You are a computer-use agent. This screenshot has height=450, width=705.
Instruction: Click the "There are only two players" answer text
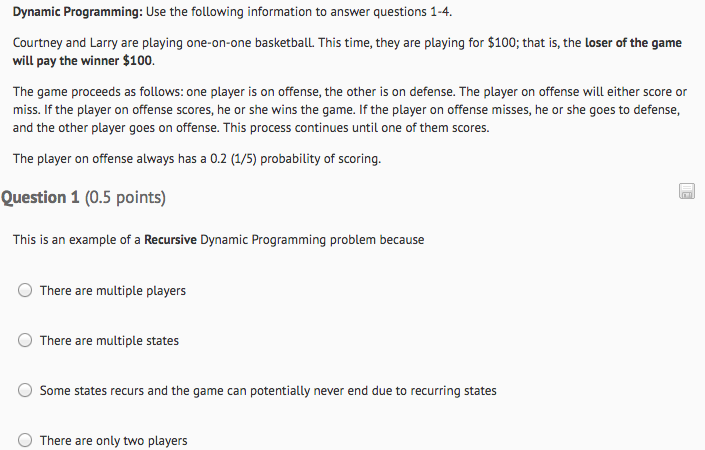tap(113, 441)
